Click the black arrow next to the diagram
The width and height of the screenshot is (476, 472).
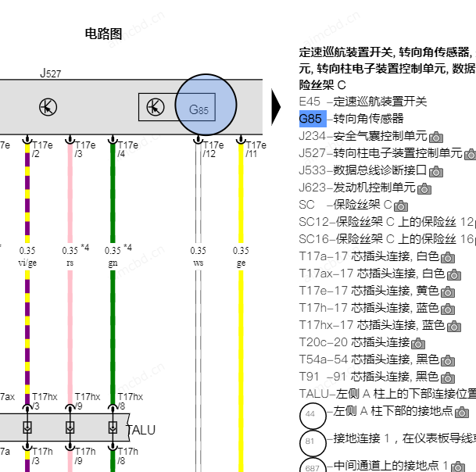(x=276, y=107)
